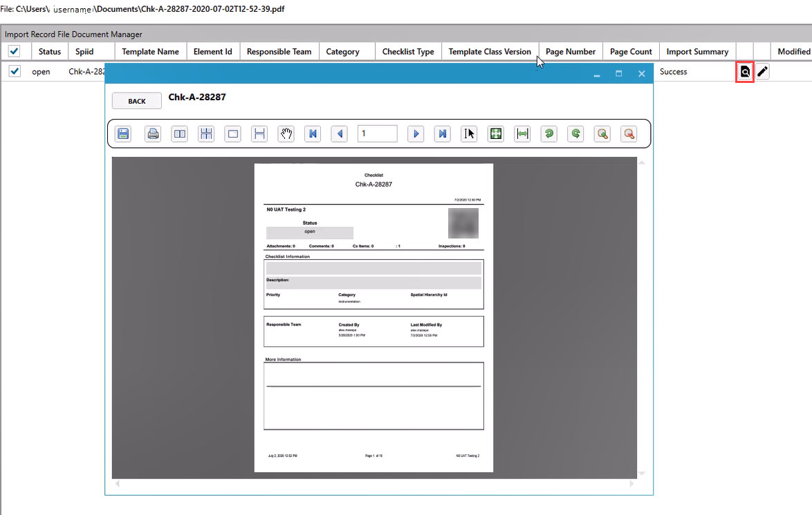Go to the first page

pos(313,134)
